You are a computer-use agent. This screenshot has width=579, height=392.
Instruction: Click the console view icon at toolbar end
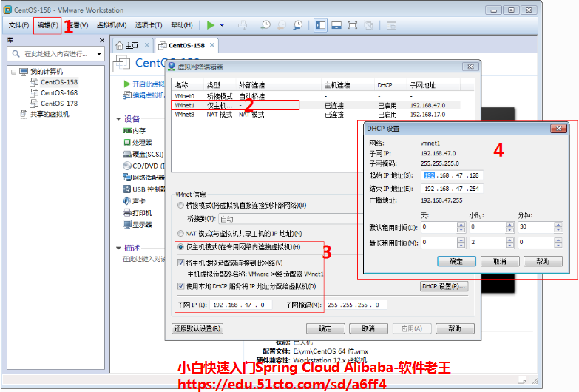click(x=391, y=25)
